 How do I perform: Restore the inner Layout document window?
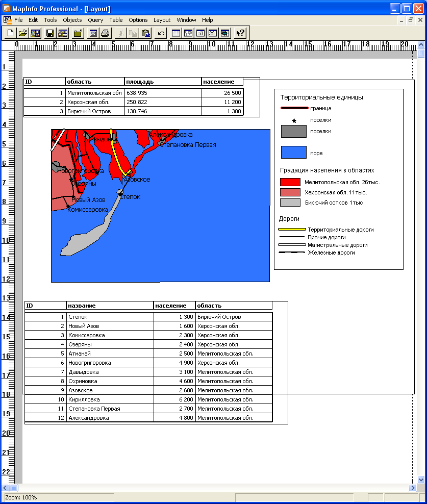411,20
